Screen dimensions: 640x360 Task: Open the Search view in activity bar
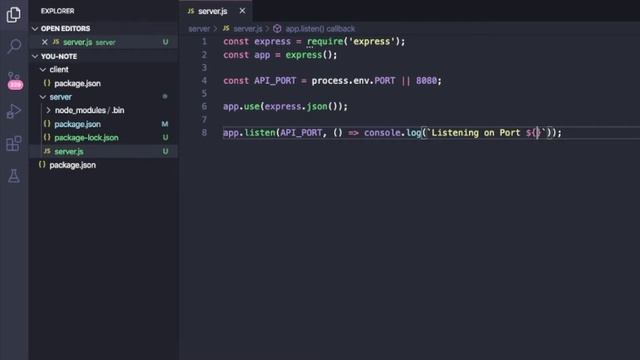pos(14,46)
